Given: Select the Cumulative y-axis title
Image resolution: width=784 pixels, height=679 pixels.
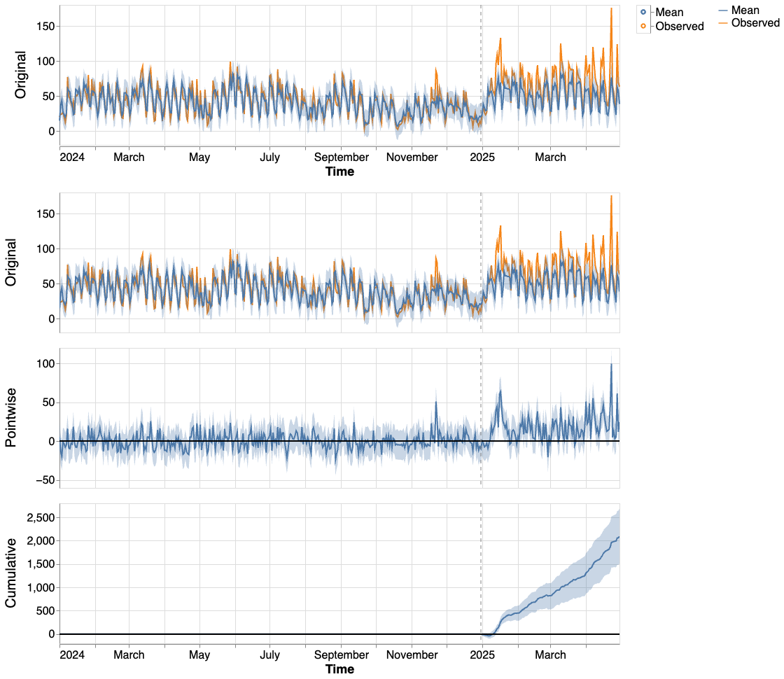Looking at the screenshot, I should coord(12,573).
